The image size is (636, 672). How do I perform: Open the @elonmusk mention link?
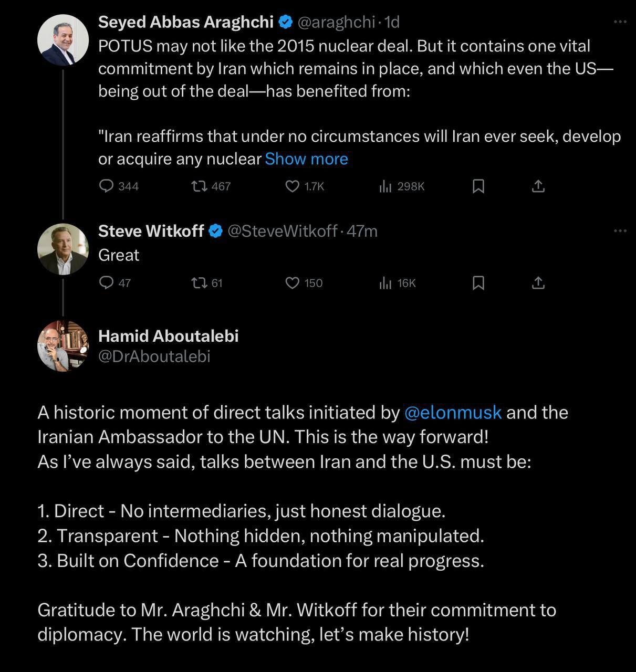[453, 413]
